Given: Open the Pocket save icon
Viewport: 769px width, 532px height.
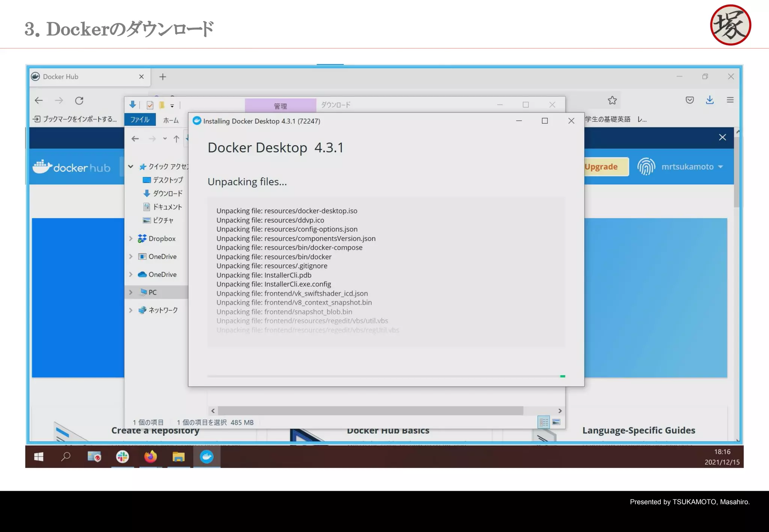Looking at the screenshot, I should coord(689,100).
